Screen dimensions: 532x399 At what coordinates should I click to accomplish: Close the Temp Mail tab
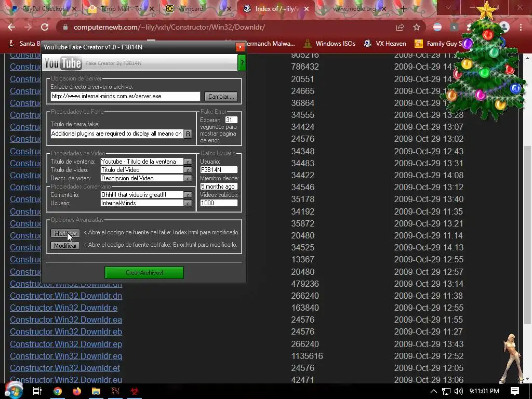(x=152, y=9)
